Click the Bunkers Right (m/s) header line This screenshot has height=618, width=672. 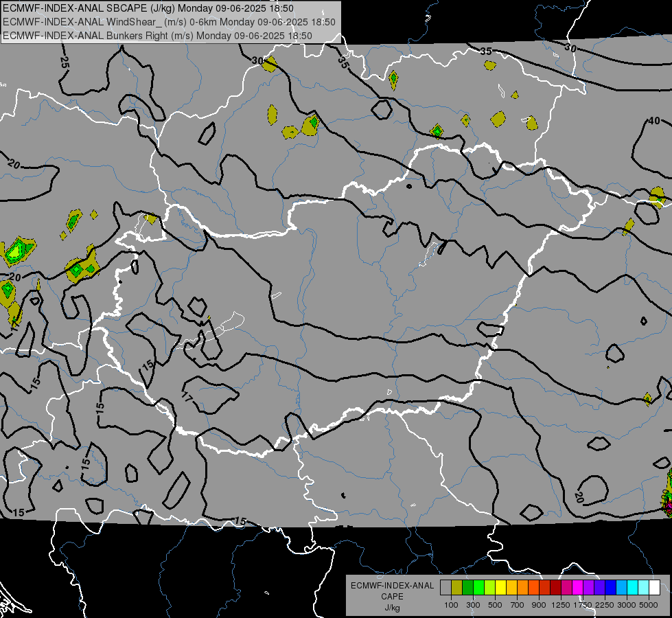point(157,36)
